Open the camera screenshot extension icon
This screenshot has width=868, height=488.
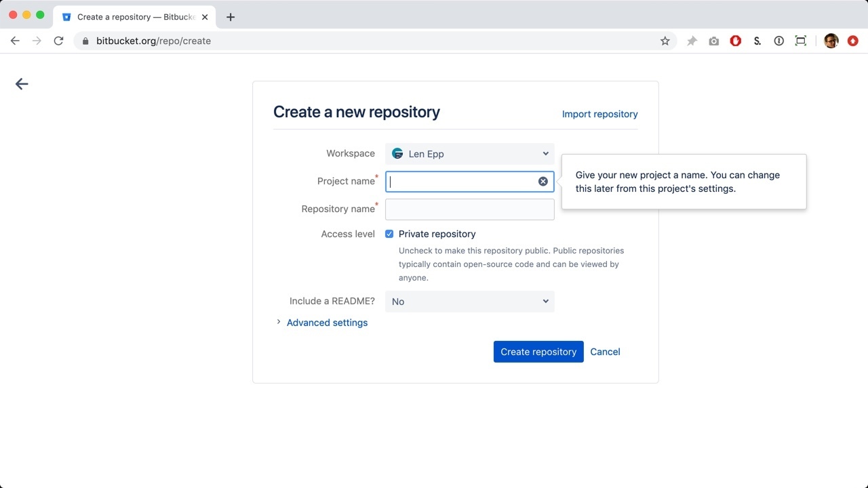713,41
